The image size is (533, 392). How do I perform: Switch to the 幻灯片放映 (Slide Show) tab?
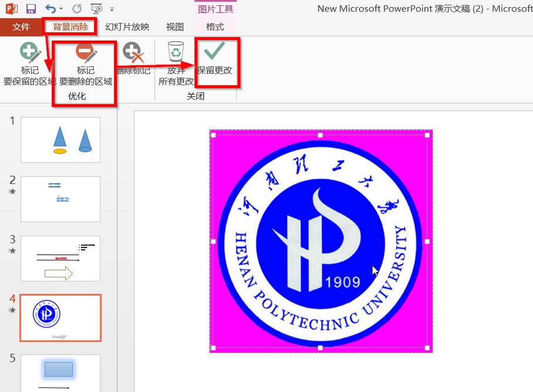pyautogui.click(x=127, y=27)
